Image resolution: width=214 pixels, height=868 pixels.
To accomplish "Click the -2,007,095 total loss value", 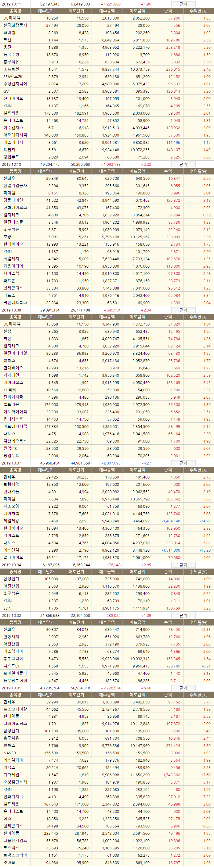I will [x=111, y=463].
